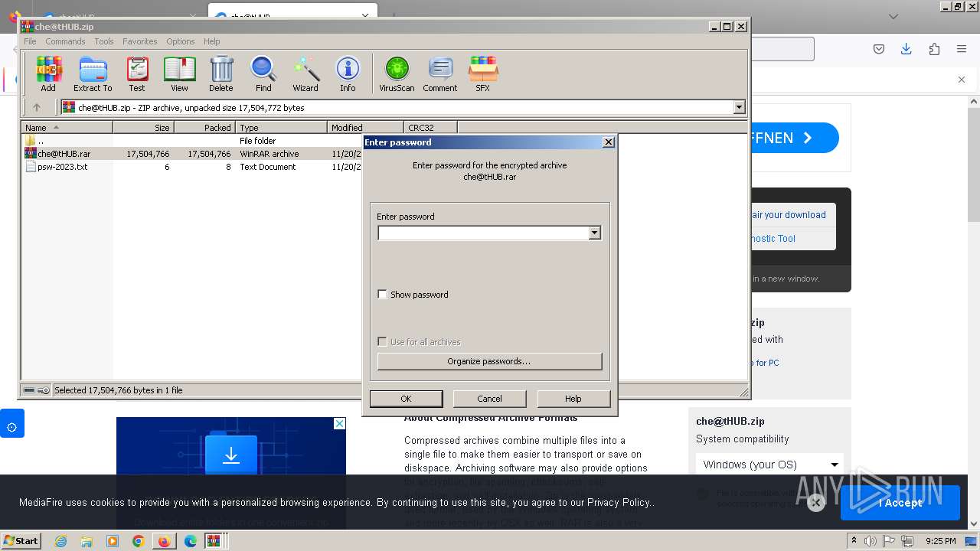
Task: Sort by Size column header
Action: pyautogui.click(x=144, y=128)
